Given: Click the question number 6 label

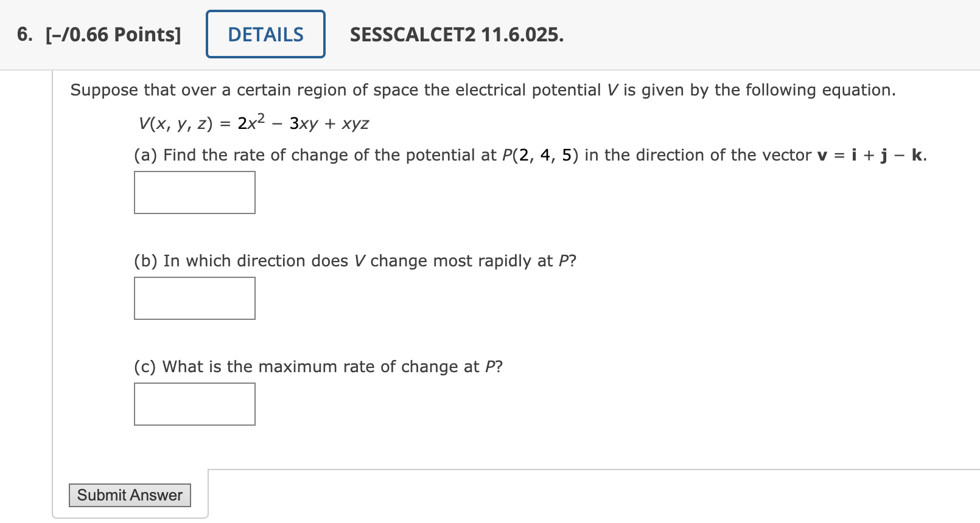Looking at the screenshot, I should (x=24, y=34).
